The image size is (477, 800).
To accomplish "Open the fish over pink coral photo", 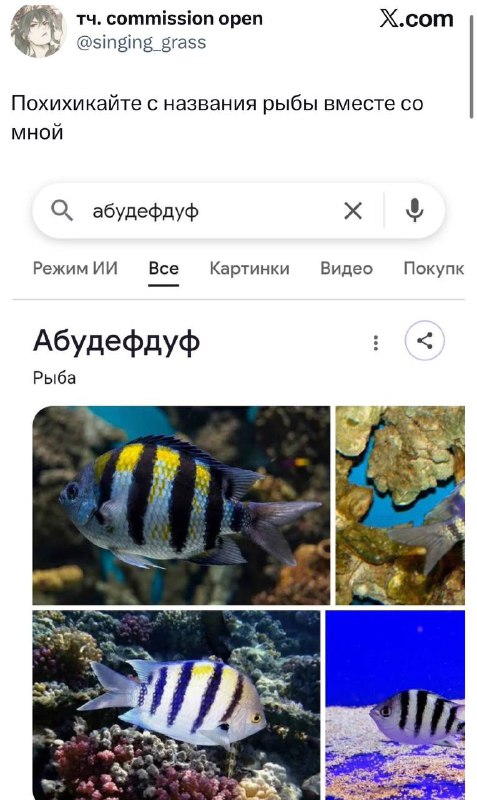I will pyautogui.click(x=177, y=705).
